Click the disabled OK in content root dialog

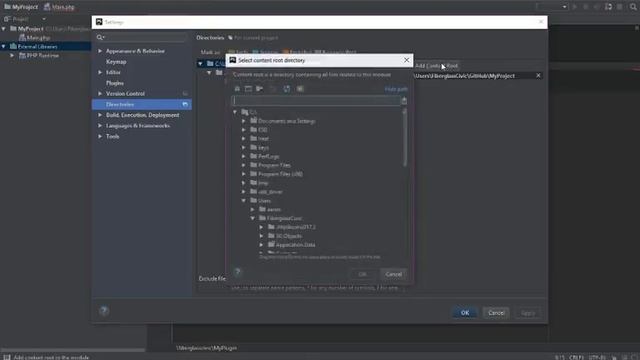click(x=362, y=274)
